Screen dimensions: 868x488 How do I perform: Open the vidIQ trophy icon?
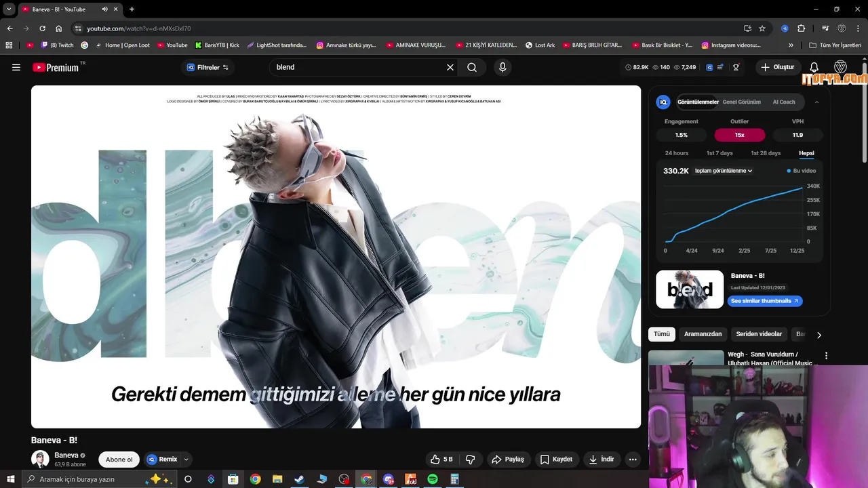coord(736,67)
